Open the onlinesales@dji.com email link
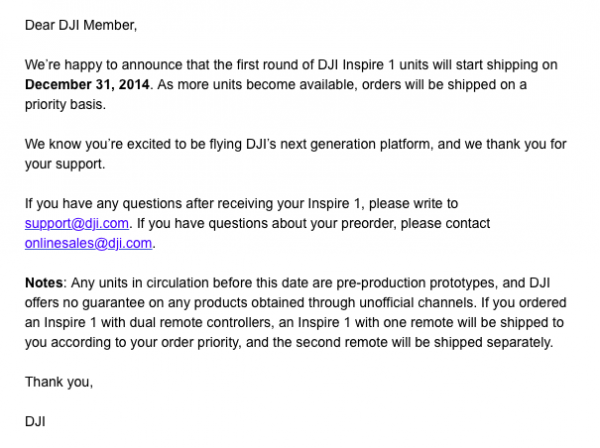Screen dimensions: 600x448 [x=90, y=241]
